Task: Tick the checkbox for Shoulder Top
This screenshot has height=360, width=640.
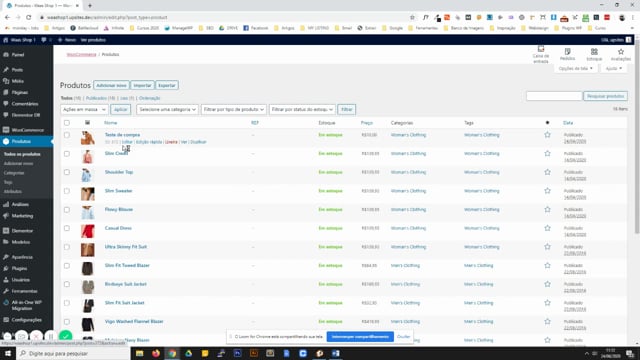Action: (67, 172)
